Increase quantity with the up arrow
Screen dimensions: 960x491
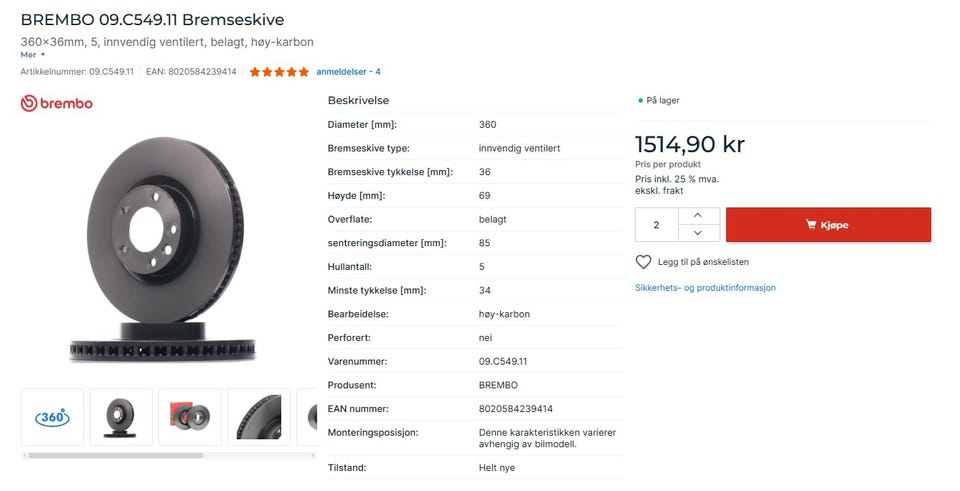pyautogui.click(x=698, y=216)
